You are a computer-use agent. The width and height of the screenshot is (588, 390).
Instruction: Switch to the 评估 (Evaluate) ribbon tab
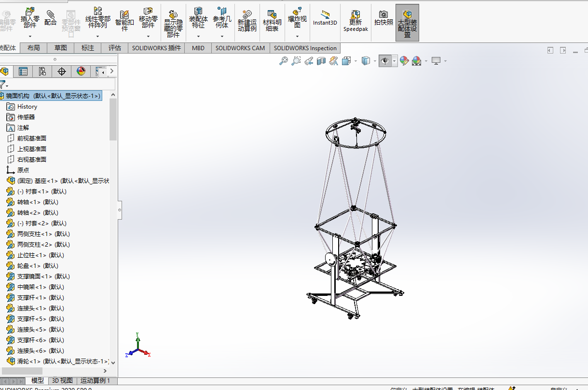click(115, 48)
